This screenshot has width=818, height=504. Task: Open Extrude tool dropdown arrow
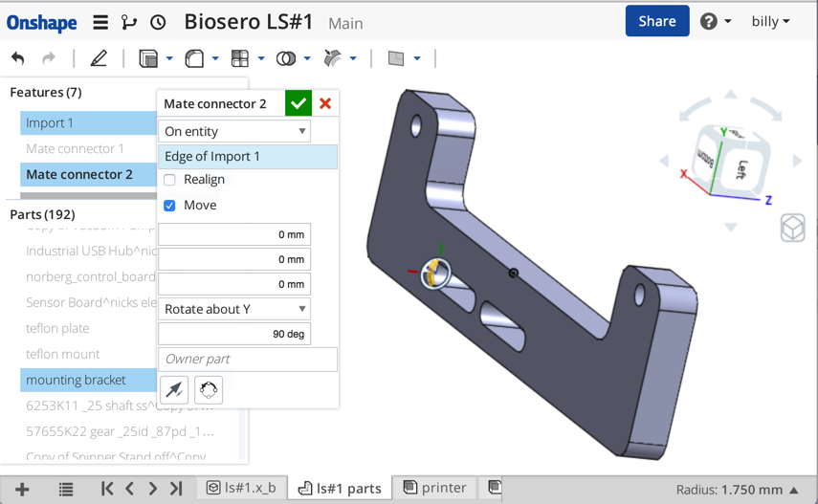[x=169, y=58]
